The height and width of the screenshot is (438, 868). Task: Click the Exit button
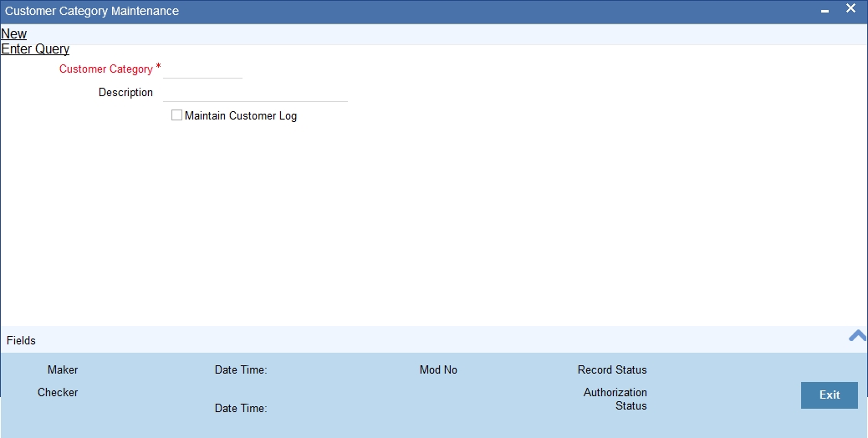pos(830,395)
